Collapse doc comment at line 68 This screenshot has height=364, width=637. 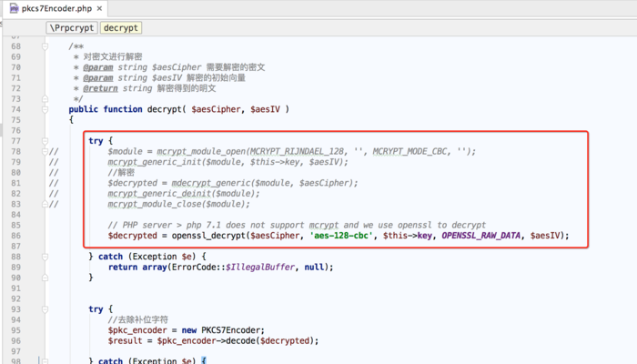[45, 46]
